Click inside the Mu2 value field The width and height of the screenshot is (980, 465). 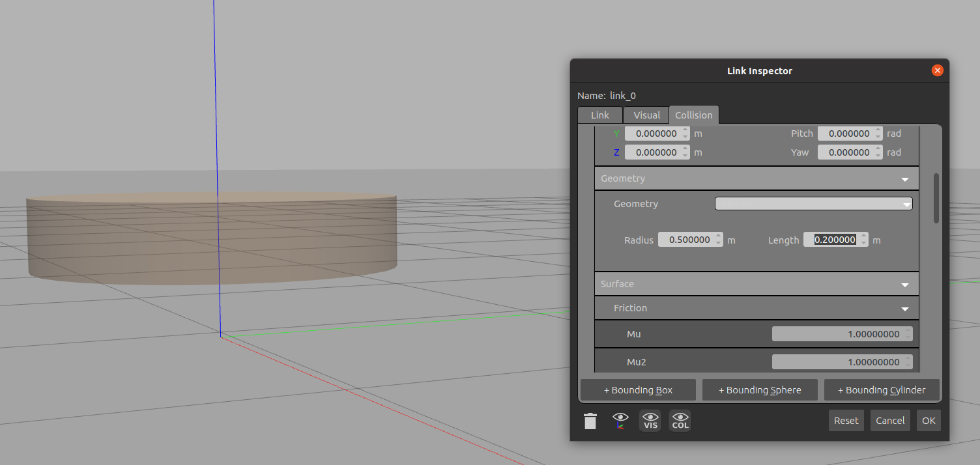(x=837, y=362)
